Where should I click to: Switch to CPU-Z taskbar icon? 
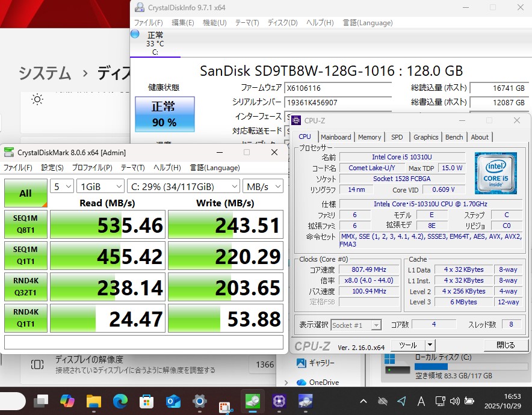pyautogui.click(x=279, y=401)
